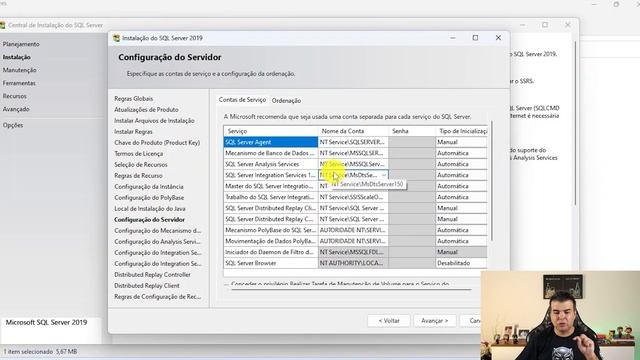Click the SQL Server Installation Center title icon

click(2, 25)
